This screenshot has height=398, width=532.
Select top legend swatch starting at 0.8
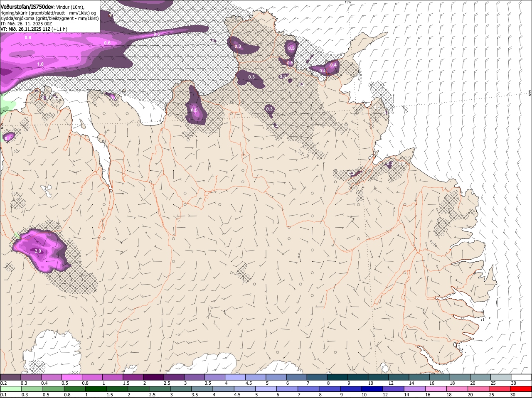click(x=92, y=377)
